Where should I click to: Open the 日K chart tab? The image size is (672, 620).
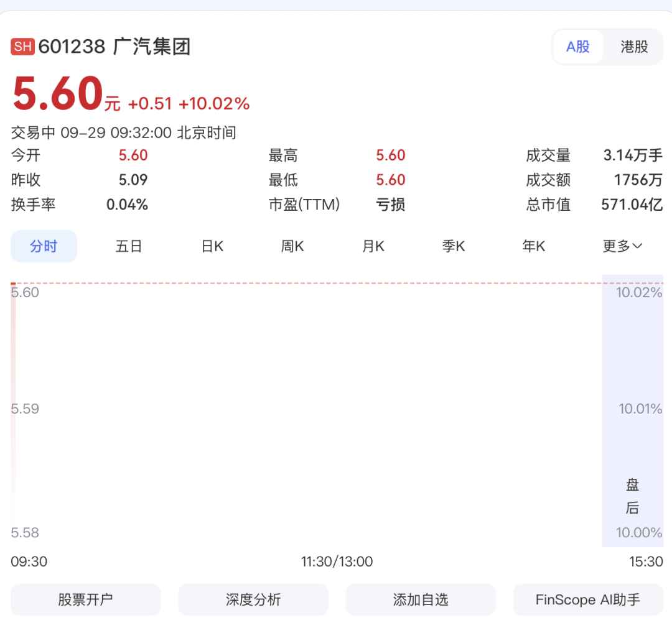[213, 246]
